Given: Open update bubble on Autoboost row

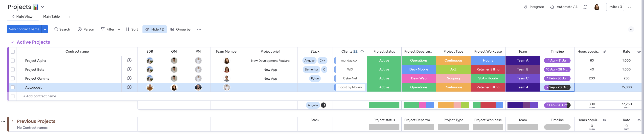Looking at the screenshot, I should pos(129,87).
